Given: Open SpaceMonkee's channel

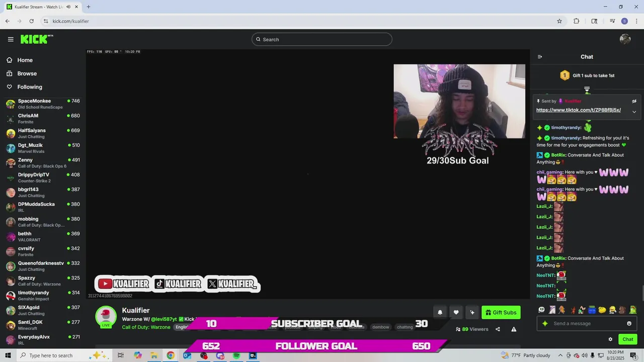Looking at the screenshot, I should click(x=43, y=104).
